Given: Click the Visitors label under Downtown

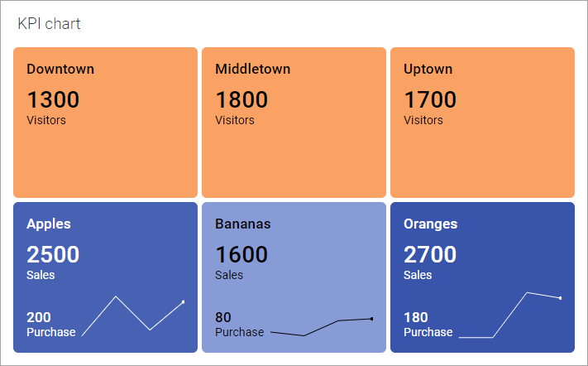Looking at the screenshot, I should (x=46, y=121).
